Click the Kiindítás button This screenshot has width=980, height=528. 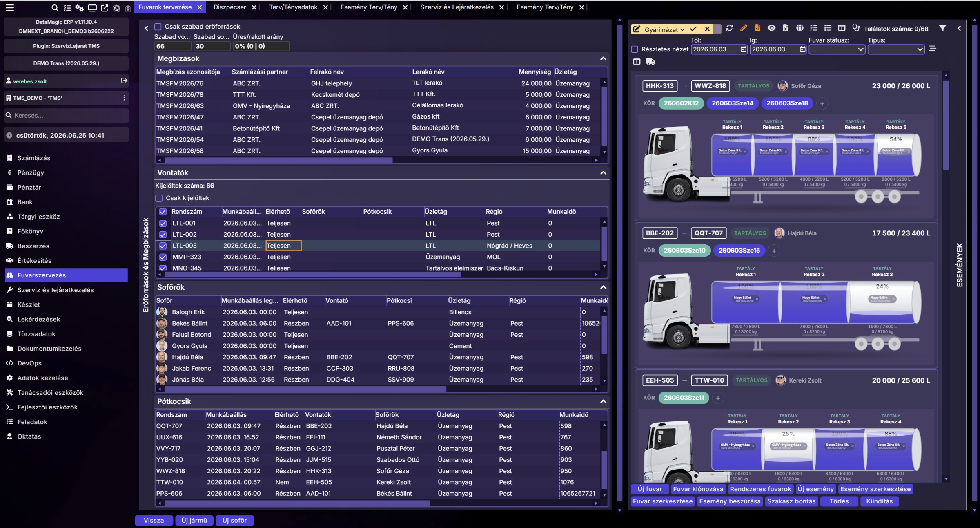pyautogui.click(x=879, y=501)
